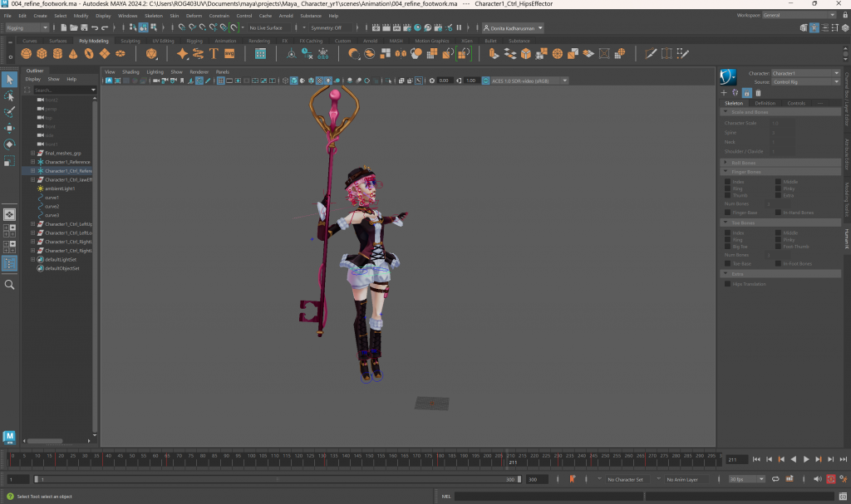851x504 pixels.
Task: Go to start of playback range
Action: click(756, 459)
